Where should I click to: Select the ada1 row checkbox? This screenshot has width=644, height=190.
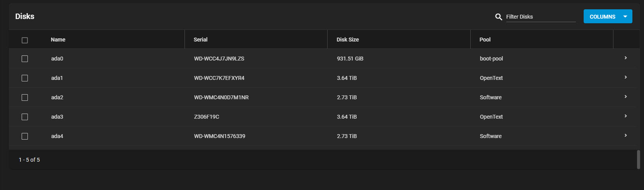pos(25,78)
